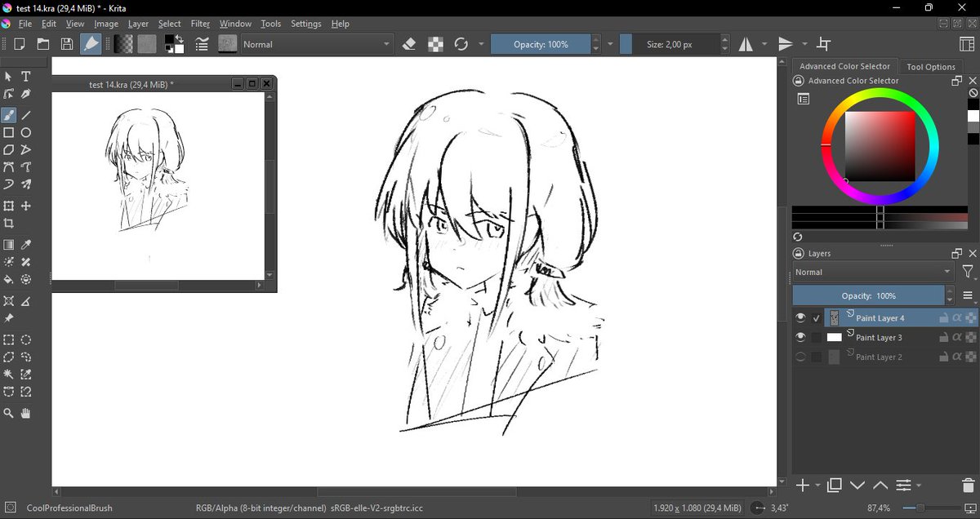
Task: Open the add layer dropdown arrow
Action: pos(818,485)
